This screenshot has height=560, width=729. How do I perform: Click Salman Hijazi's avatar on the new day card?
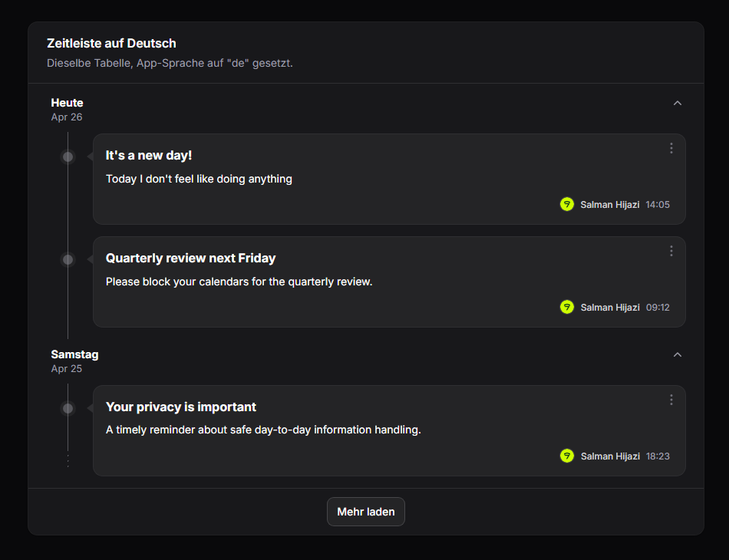[x=566, y=204]
